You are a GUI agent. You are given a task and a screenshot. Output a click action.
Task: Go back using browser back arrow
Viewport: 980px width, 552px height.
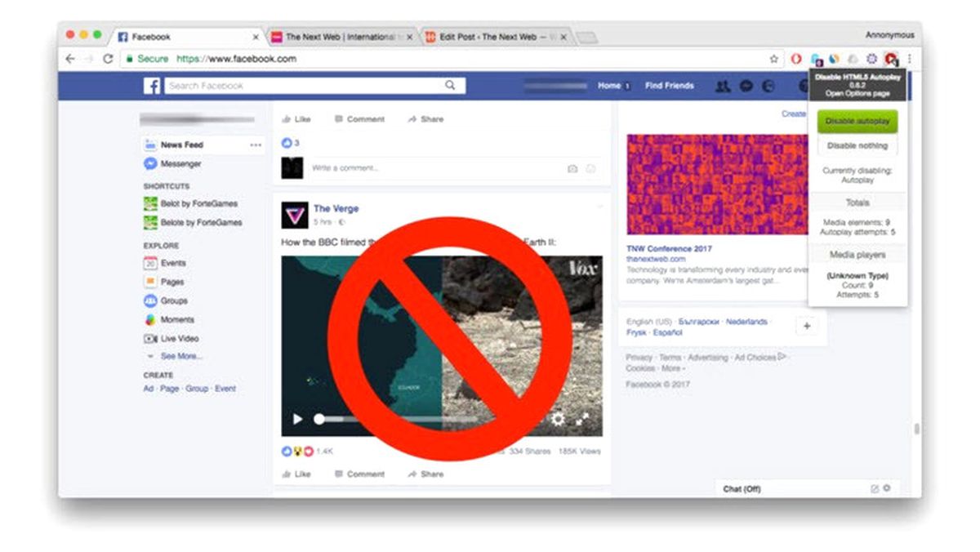[x=70, y=59]
